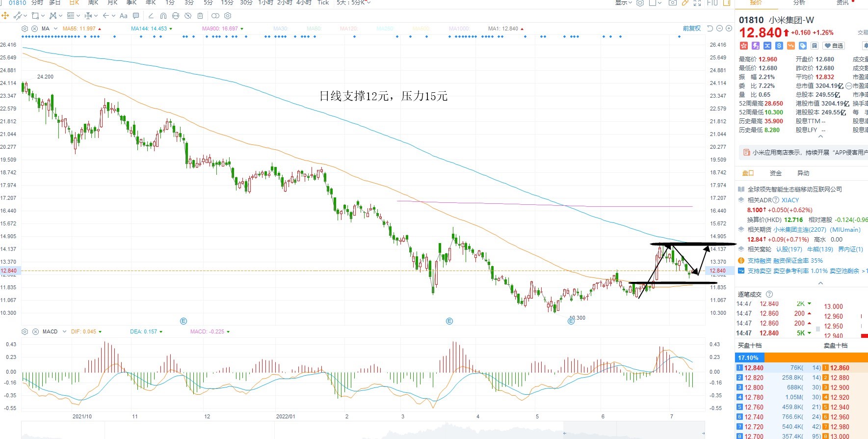868x439 pixels.
Task: Switch to 日K daily chart
Action: (74, 2)
